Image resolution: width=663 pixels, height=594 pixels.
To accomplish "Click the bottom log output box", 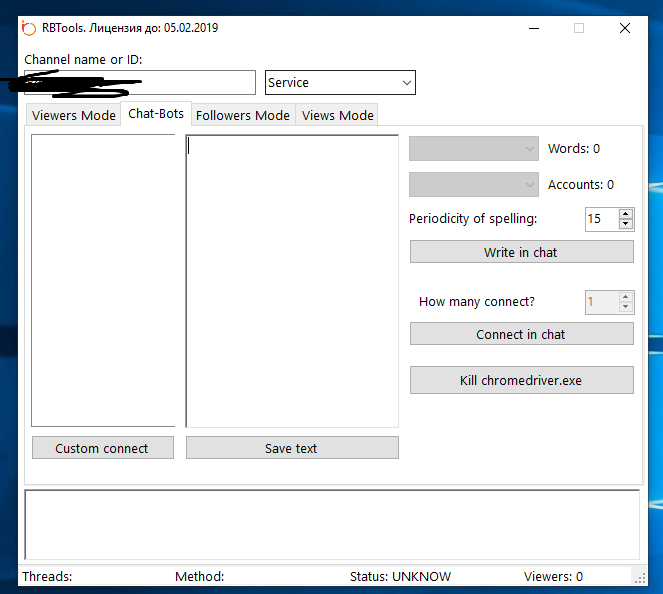I will click(x=331, y=524).
